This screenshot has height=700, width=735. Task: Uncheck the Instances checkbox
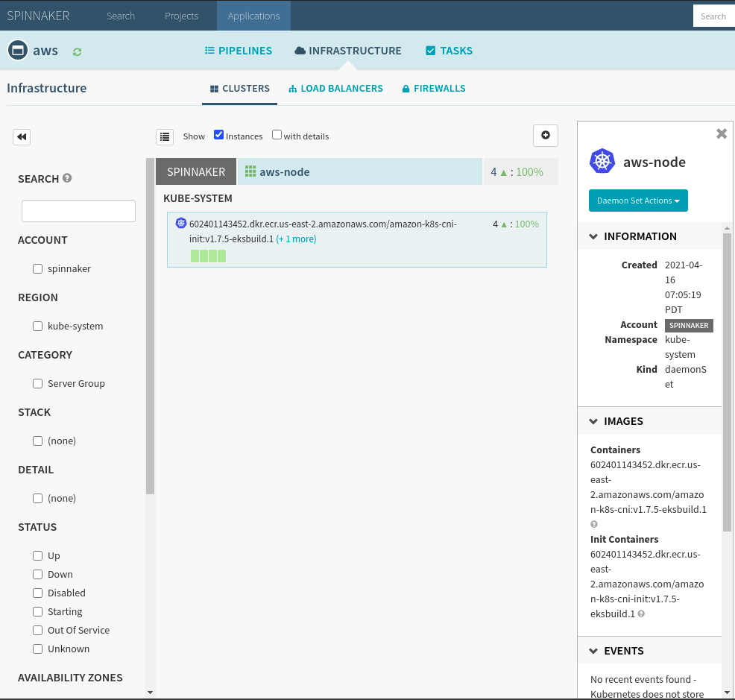[x=219, y=135]
